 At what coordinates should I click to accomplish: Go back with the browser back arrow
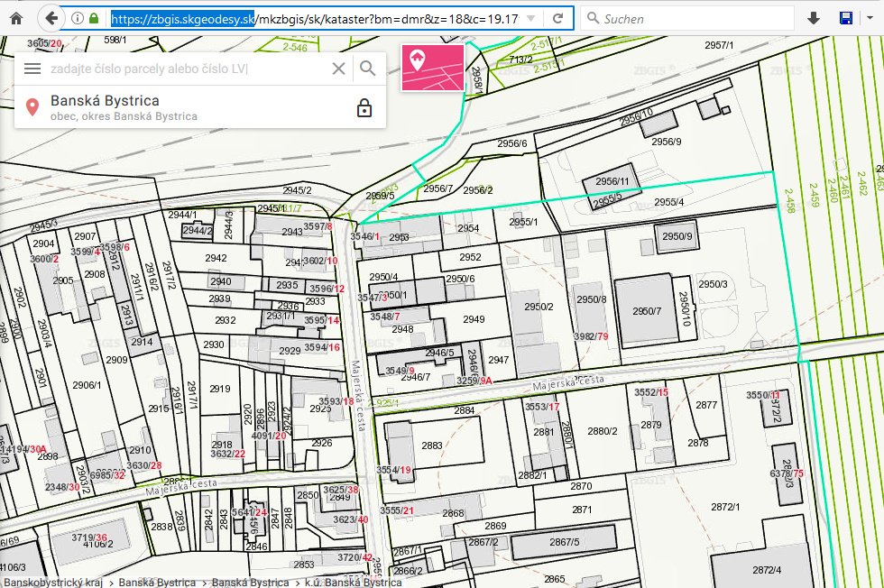click(x=51, y=18)
